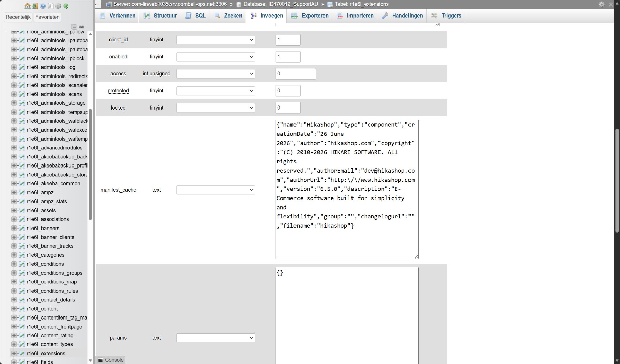Open r1e6l_conditions_groups table link
The height and width of the screenshot is (364, 620).
[54, 273]
